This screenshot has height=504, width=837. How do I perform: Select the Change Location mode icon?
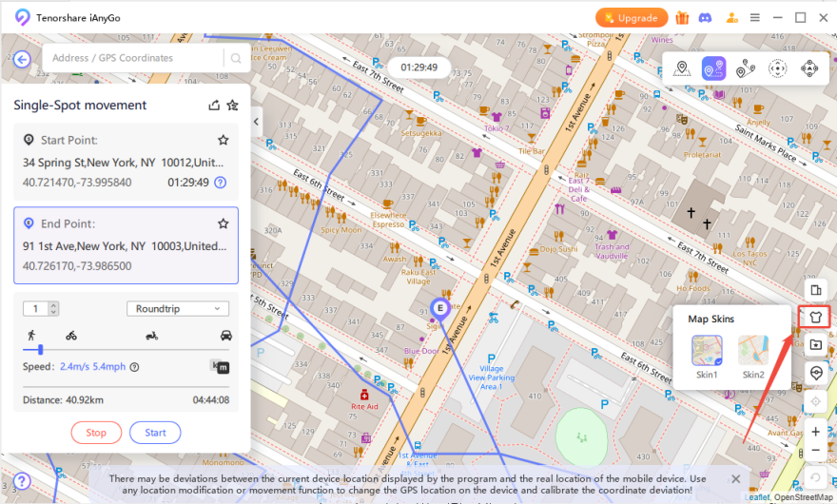[681, 68]
